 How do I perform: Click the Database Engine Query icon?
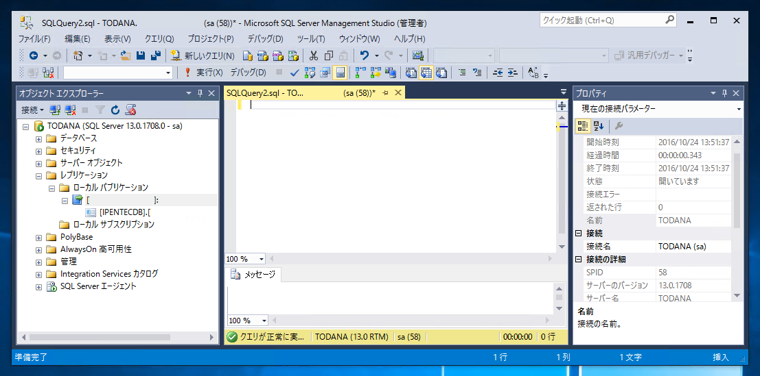(x=248, y=56)
